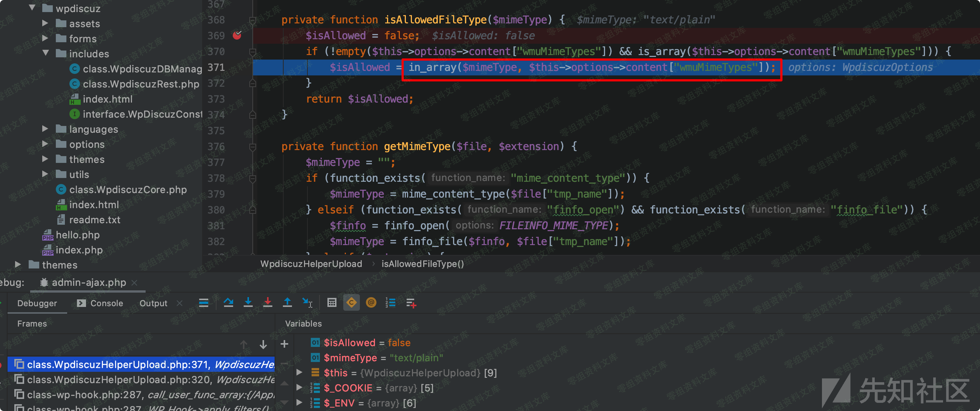Toggle the orange @ debugger option
Viewport: 980px width, 411px height.
(x=371, y=303)
